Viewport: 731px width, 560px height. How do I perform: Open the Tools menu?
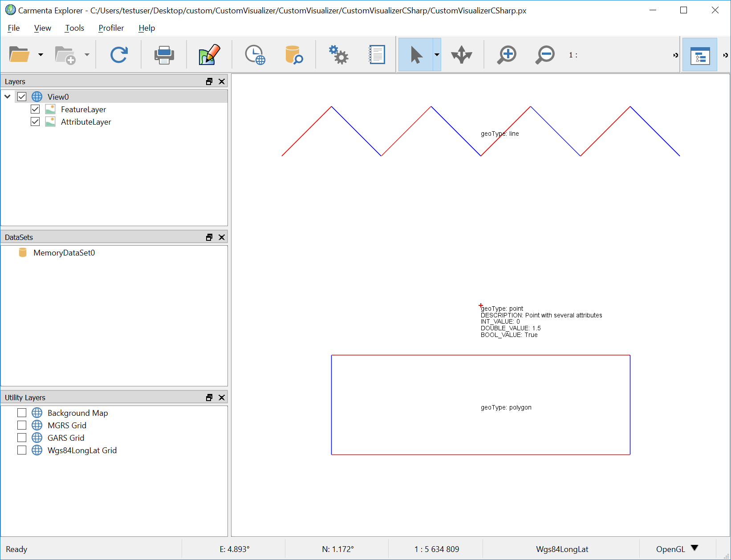coord(74,28)
